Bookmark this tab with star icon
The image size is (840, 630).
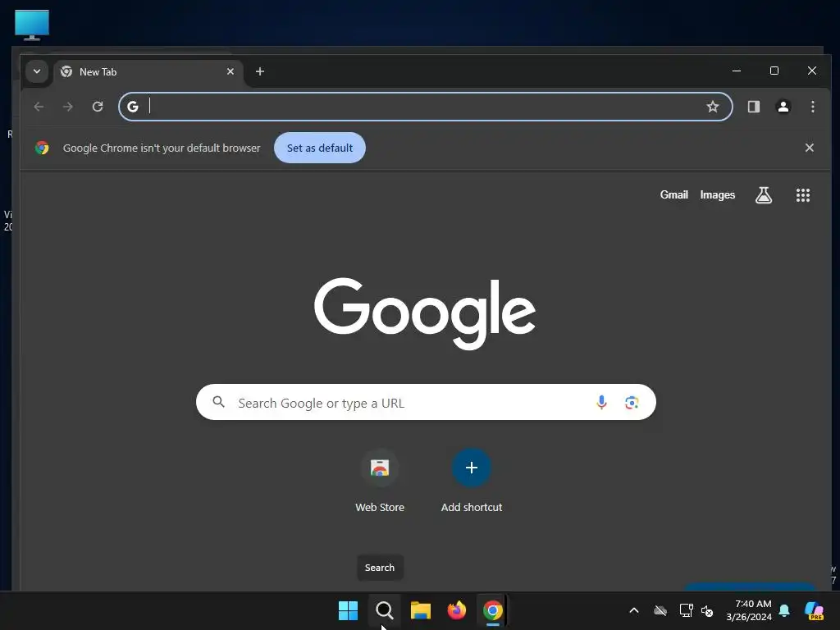713,107
